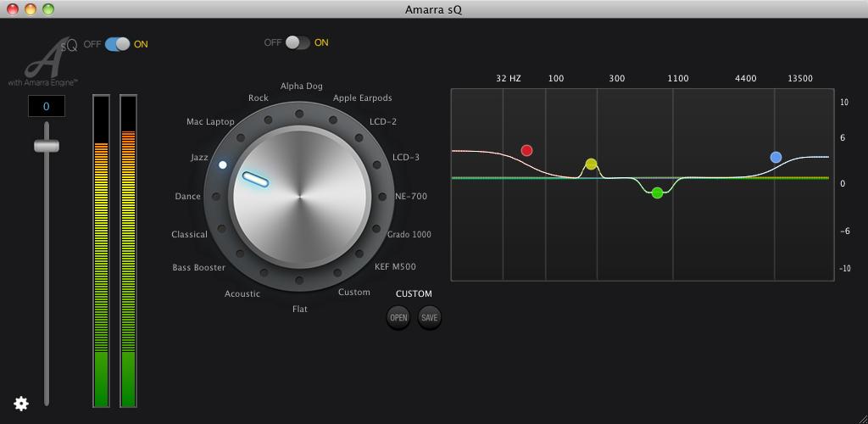Select the NE-700 preset dot
The height and width of the screenshot is (424, 868).
coord(382,197)
